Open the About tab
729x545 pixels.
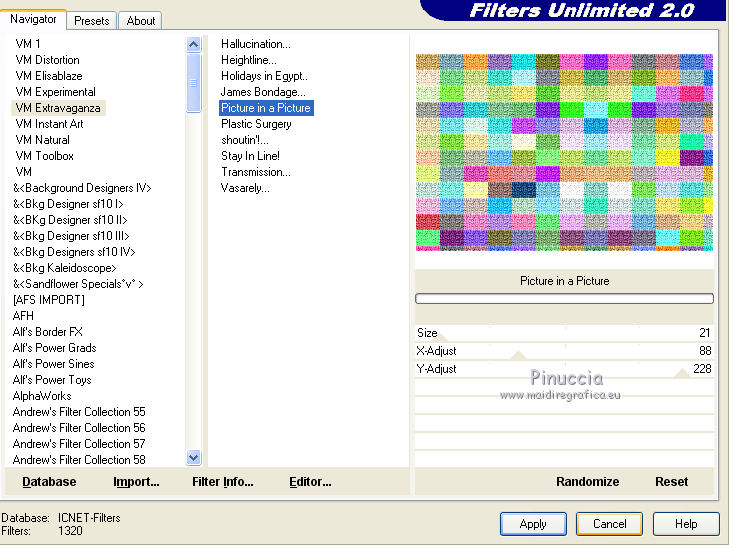tap(140, 21)
